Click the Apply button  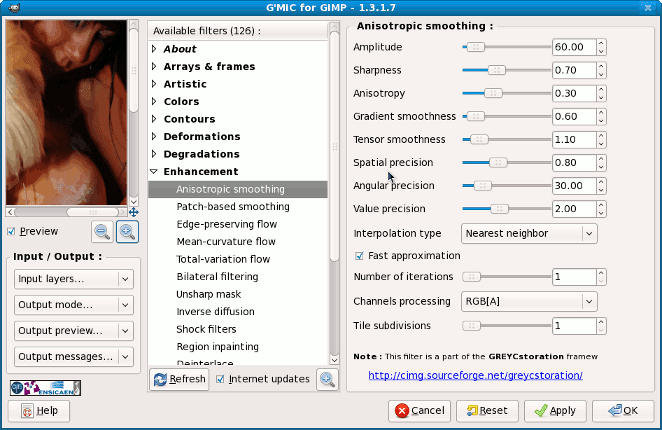click(x=555, y=411)
